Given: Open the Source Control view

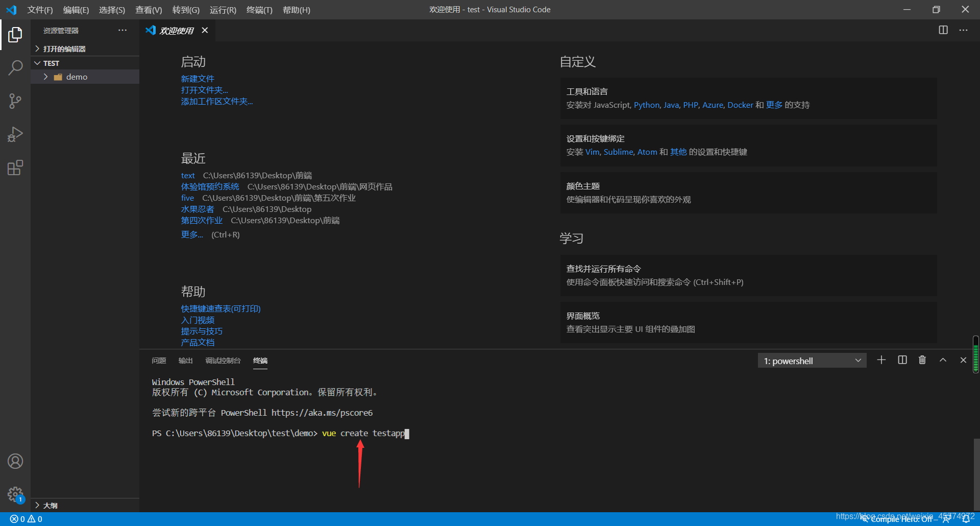Looking at the screenshot, I should (x=15, y=101).
